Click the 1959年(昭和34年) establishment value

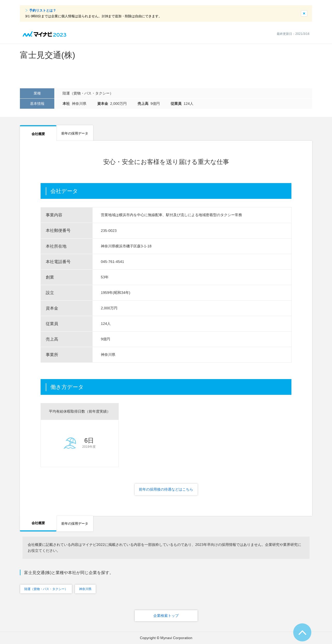coord(116,293)
